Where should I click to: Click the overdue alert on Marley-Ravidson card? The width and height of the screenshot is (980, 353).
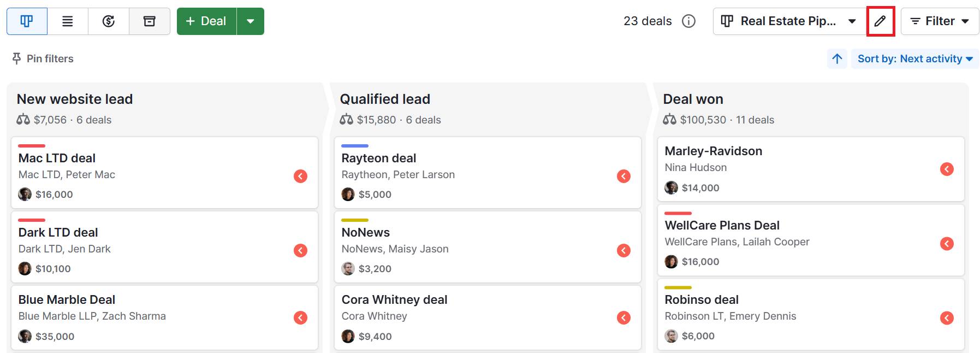coord(947,169)
